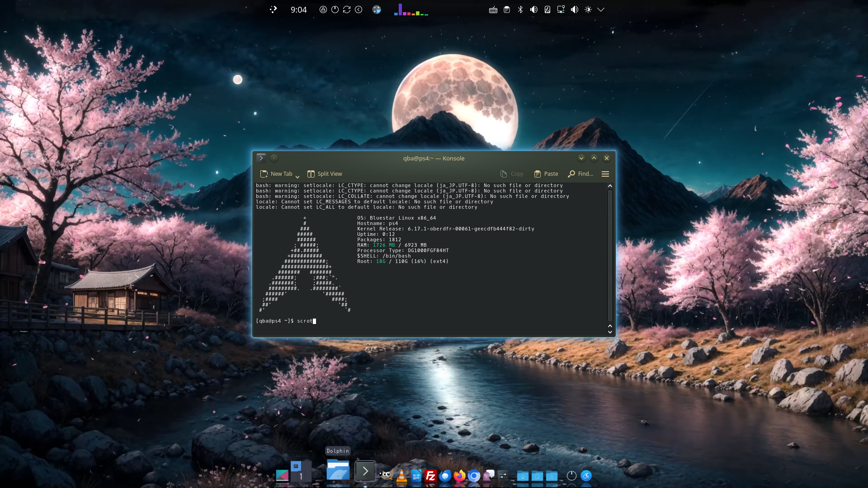The height and width of the screenshot is (488, 868).
Task: Click Konsole scrollbar up arrow
Action: (610, 186)
